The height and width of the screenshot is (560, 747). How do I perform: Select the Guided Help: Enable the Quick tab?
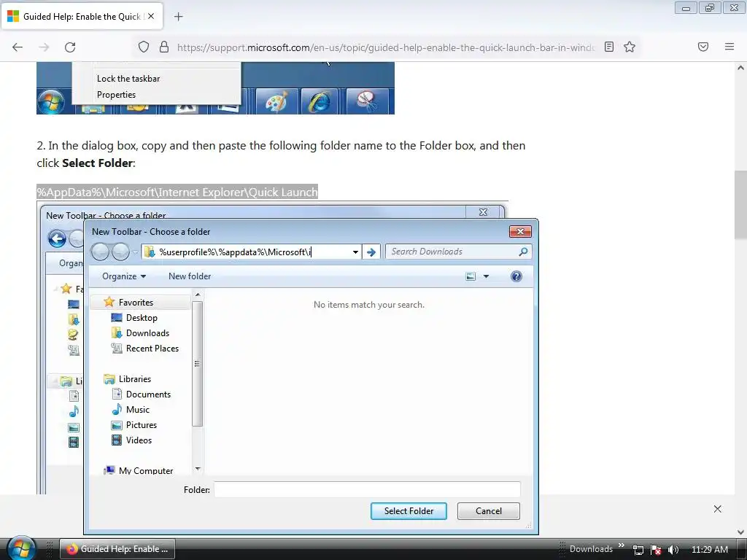82,16
